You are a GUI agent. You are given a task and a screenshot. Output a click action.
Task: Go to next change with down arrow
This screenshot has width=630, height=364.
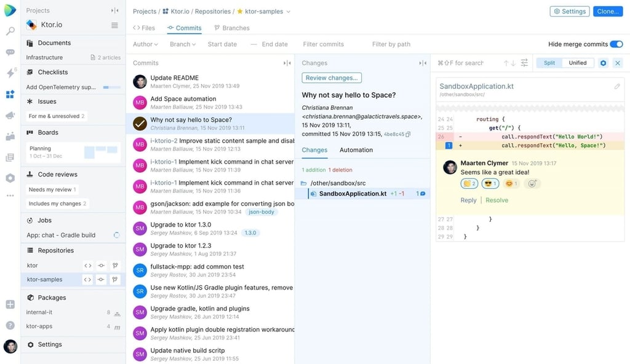coord(513,63)
